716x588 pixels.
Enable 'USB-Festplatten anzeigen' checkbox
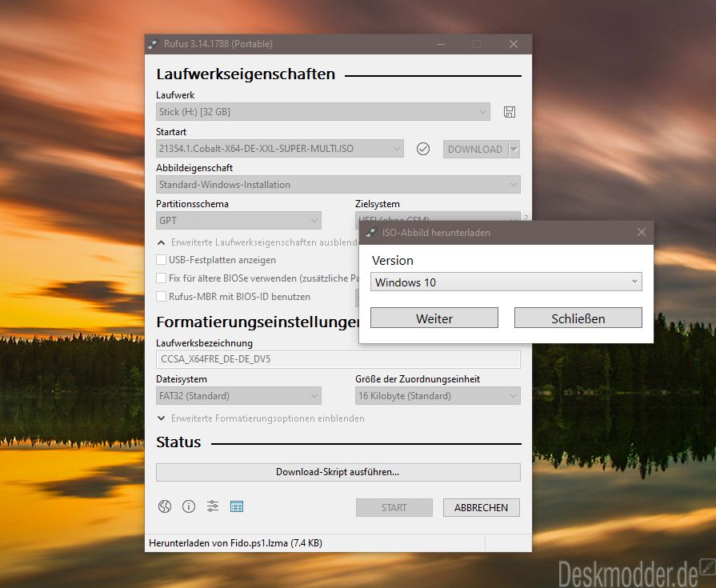pos(161,260)
